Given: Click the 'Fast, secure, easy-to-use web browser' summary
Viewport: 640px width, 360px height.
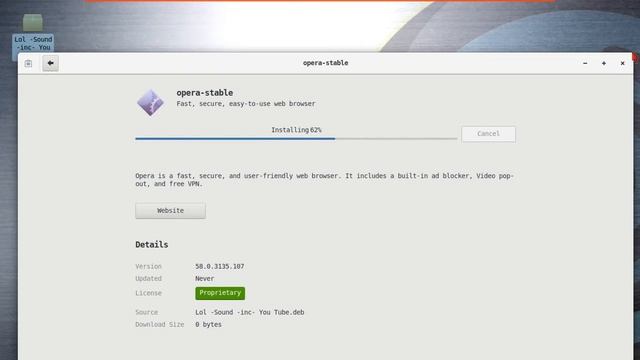Looking at the screenshot, I should coord(246,104).
